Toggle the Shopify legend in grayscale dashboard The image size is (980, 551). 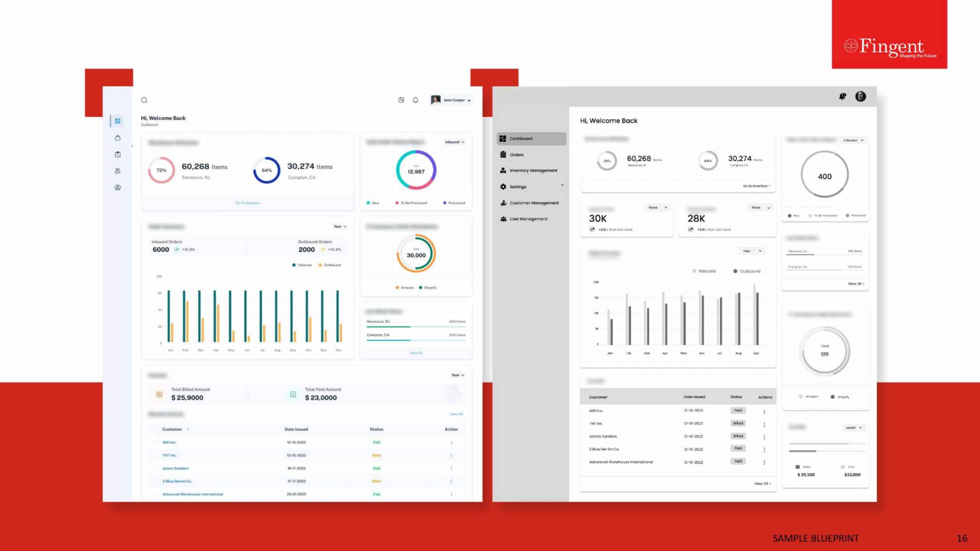tap(840, 397)
